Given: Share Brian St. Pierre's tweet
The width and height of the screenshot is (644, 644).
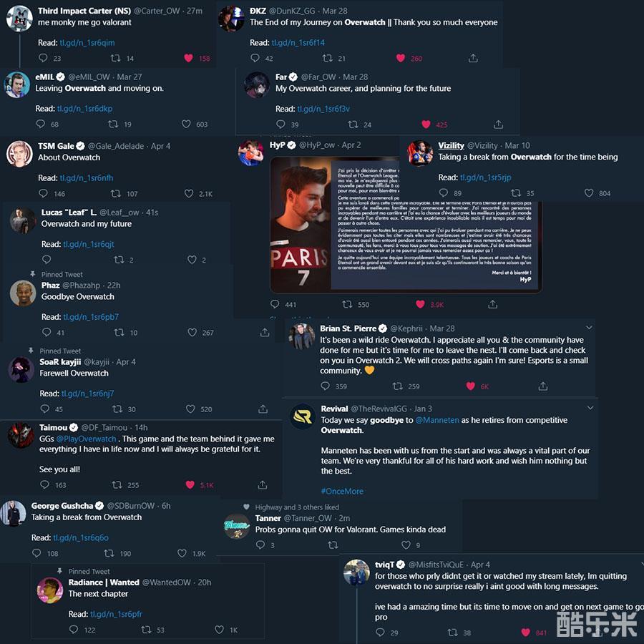Looking at the screenshot, I should 543,386.
